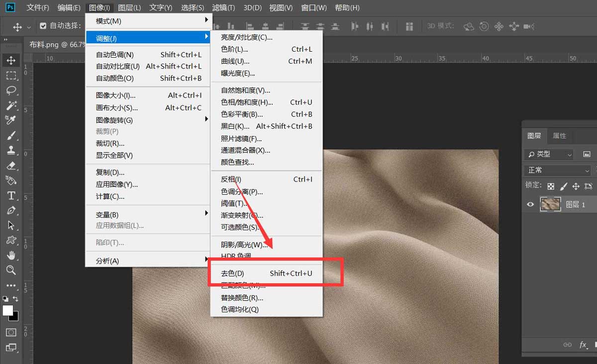597x364 pixels.
Task: Toggle Quick Mask mode icon
Action: [x=11, y=332]
